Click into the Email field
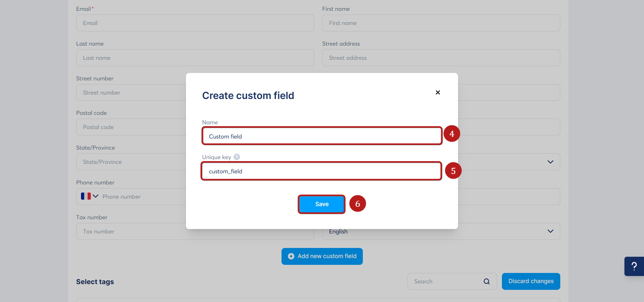Image resolution: width=644 pixels, height=302 pixels. (195, 23)
